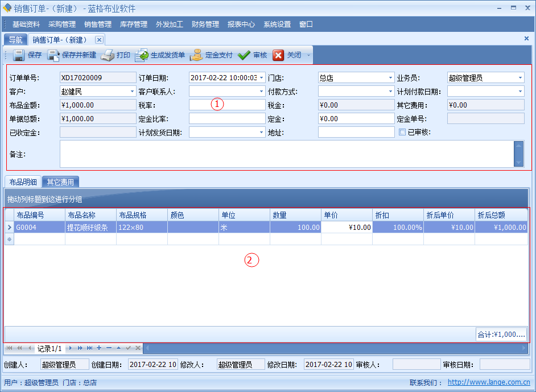Generate delivery note via 生成发货单 icon

142,55
